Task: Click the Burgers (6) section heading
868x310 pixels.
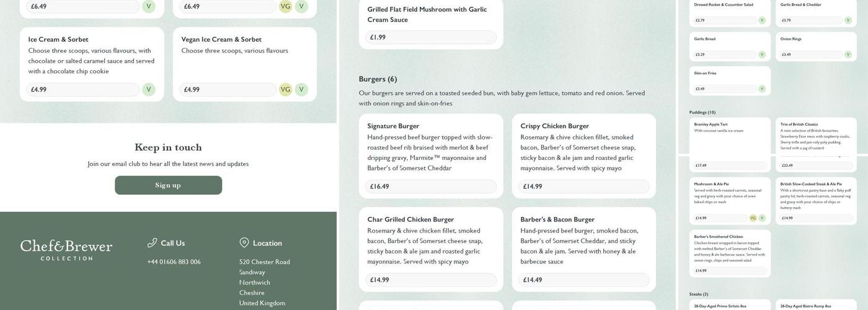Action: [x=378, y=79]
